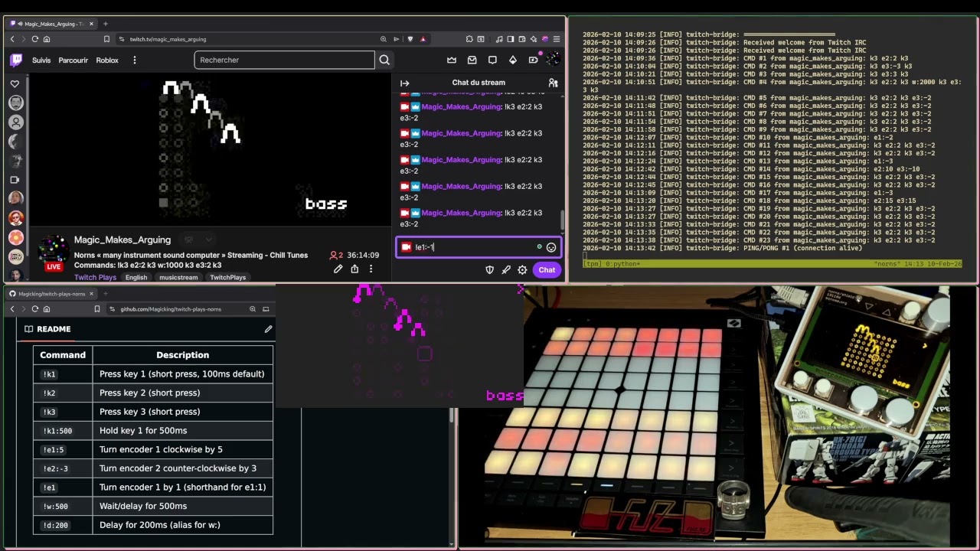
Task: Open the sword mod view icon
Action: coord(506,269)
